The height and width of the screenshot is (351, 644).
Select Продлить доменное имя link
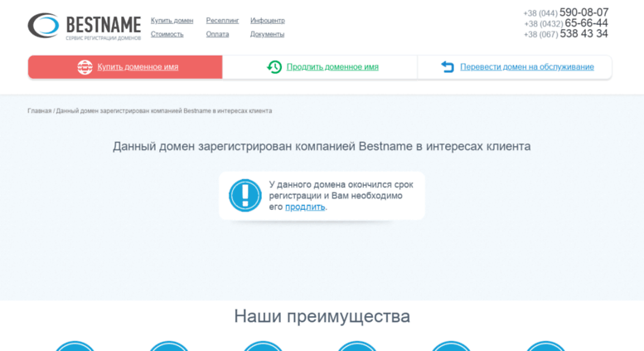pyautogui.click(x=332, y=67)
